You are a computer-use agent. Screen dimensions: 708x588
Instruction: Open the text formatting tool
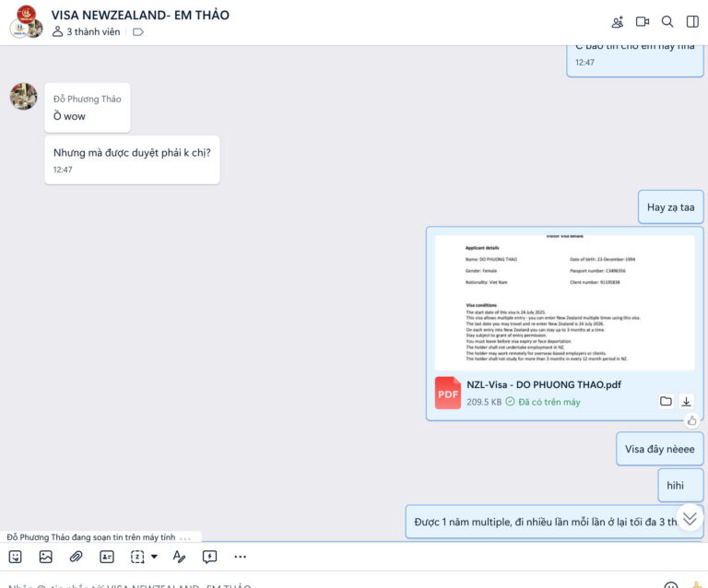[179, 557]
